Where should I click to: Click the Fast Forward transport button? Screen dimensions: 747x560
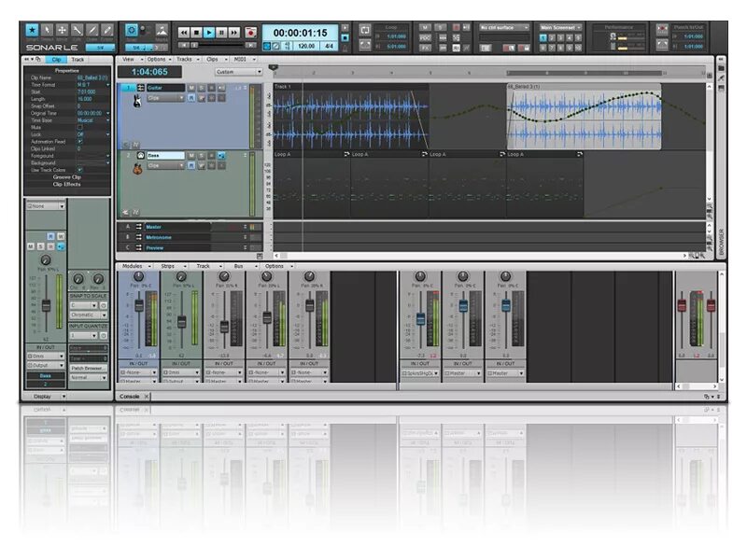click(234, 33)
